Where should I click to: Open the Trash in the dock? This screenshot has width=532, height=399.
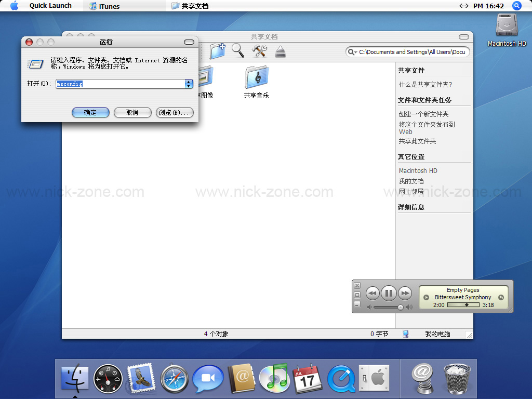(x=457, y=379)
